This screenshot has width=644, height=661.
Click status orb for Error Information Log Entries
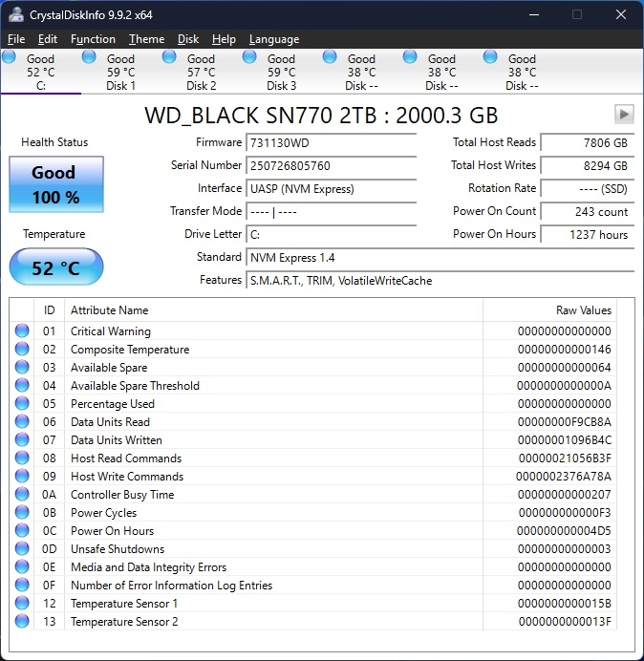[22, 585]
